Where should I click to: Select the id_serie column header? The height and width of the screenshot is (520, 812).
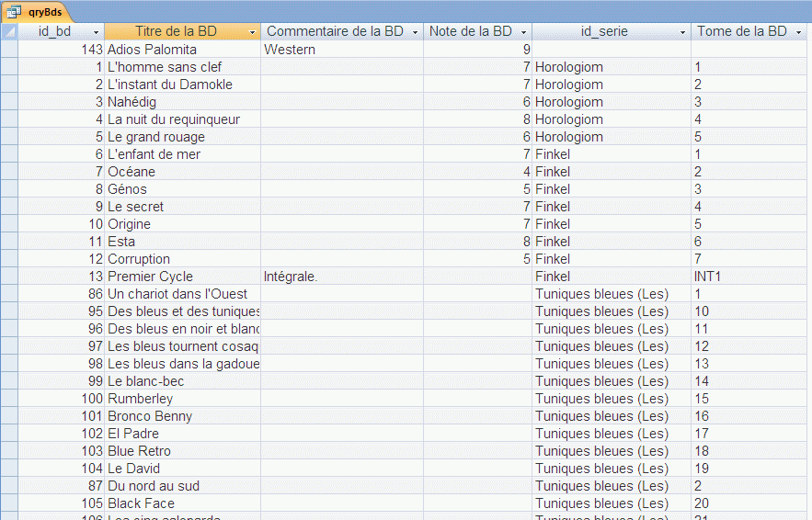(x=604, y=31)
